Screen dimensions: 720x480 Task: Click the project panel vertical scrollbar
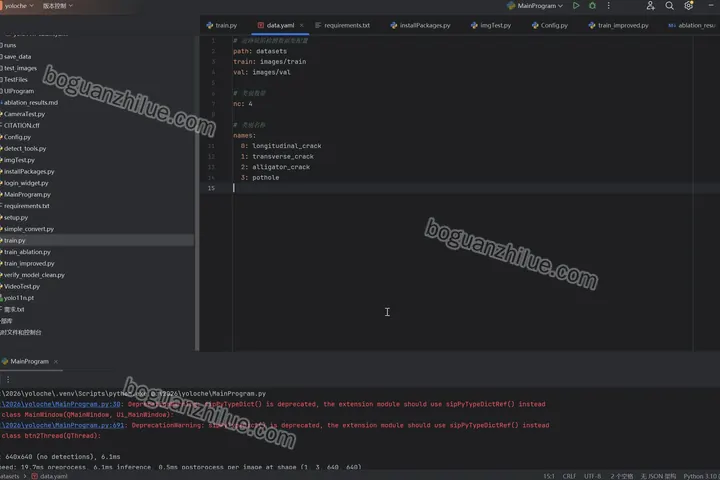coord(197,193)
